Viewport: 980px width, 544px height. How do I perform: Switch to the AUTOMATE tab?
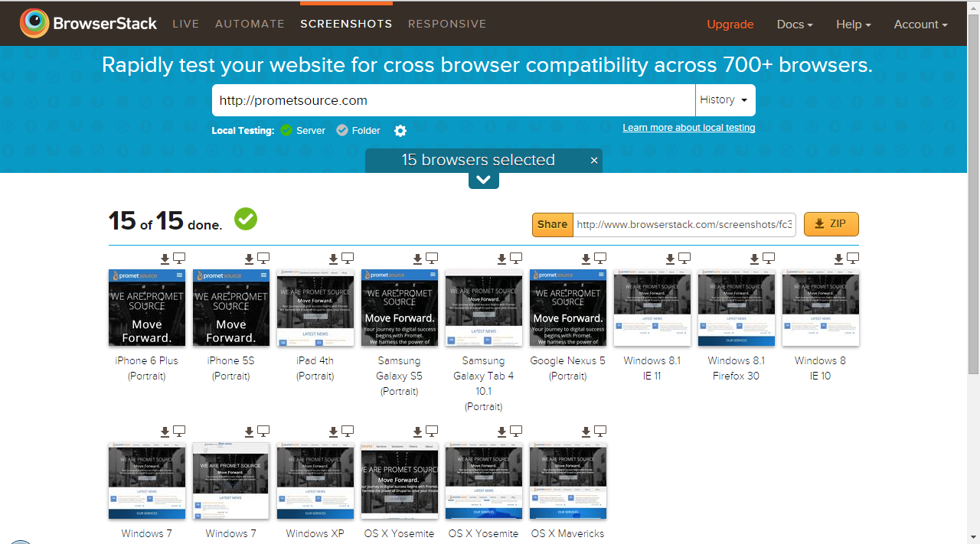pyautogui.click(x=250, y=24)
